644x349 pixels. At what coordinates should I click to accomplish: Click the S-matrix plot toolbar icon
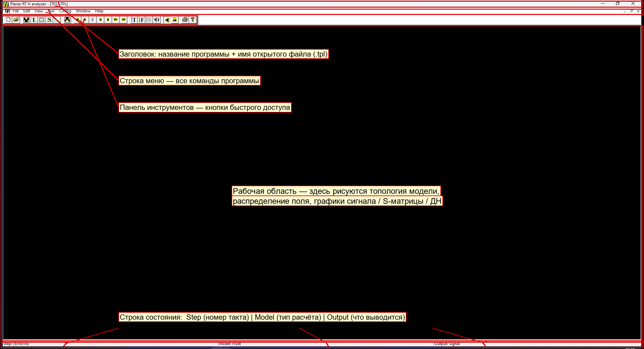[x=49, y=20]
